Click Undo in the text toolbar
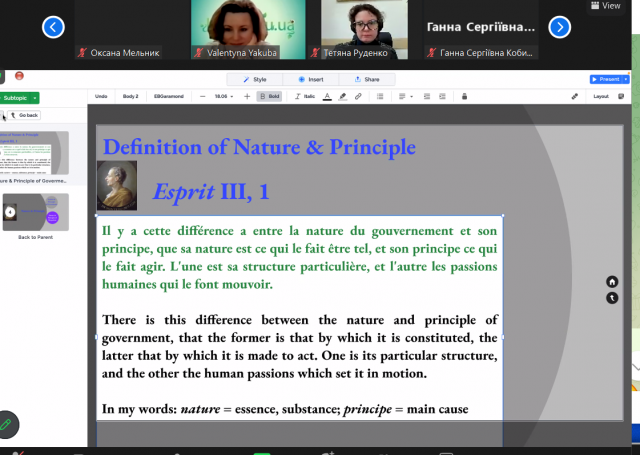 coord(101,96)
